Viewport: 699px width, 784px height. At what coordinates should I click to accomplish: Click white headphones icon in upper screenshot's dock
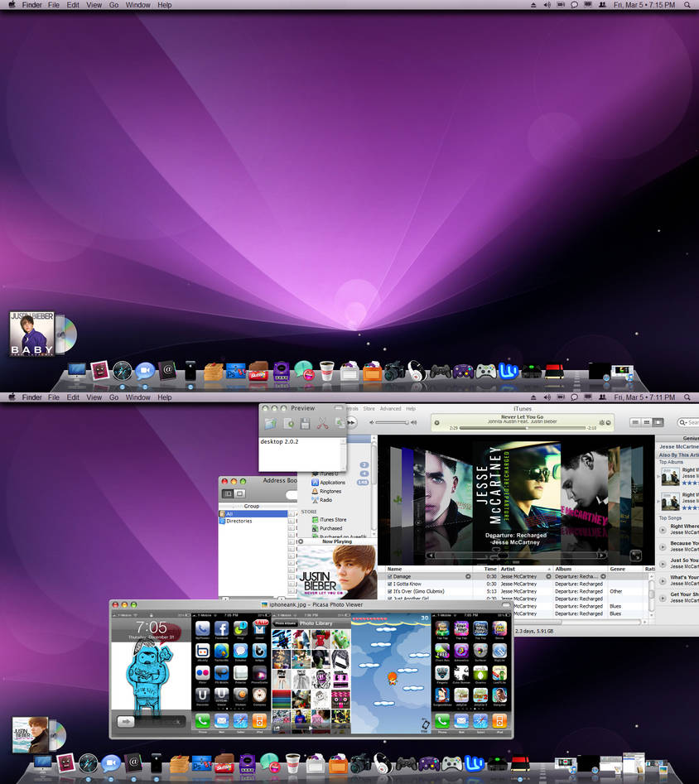point(416,372)
